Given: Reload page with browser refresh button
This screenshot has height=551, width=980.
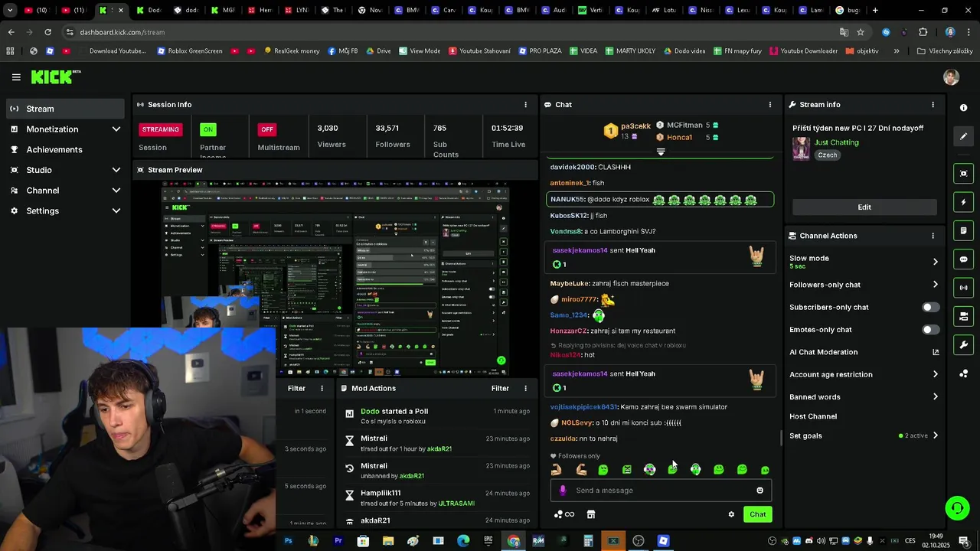Looking at the screenshot, I should click(47, 32).
